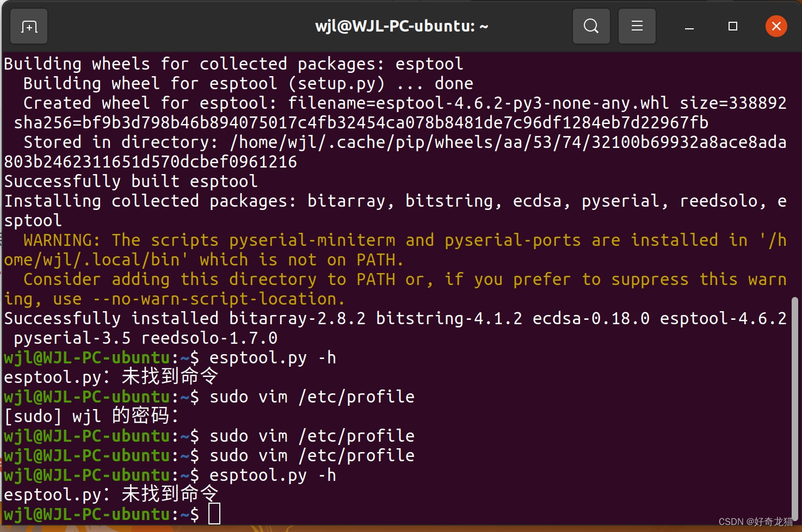802x532 pixels.
Task: Click 'size=338892' text
Action: [x=733, y=103]
